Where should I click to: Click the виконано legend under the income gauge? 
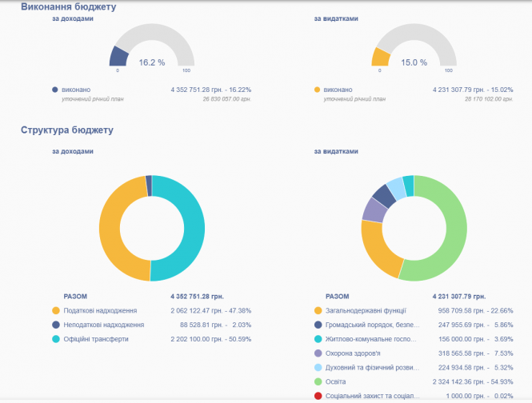[x=76, y=90]
